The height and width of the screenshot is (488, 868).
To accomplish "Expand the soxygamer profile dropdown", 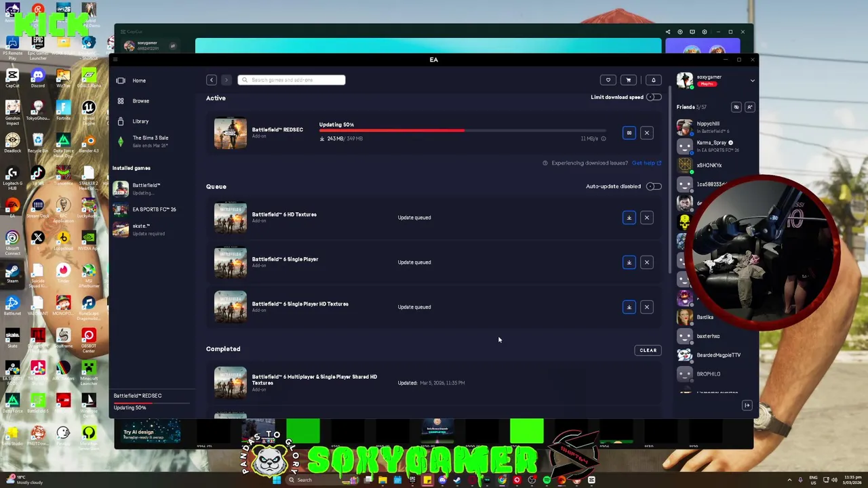I will tap(752, 81).
